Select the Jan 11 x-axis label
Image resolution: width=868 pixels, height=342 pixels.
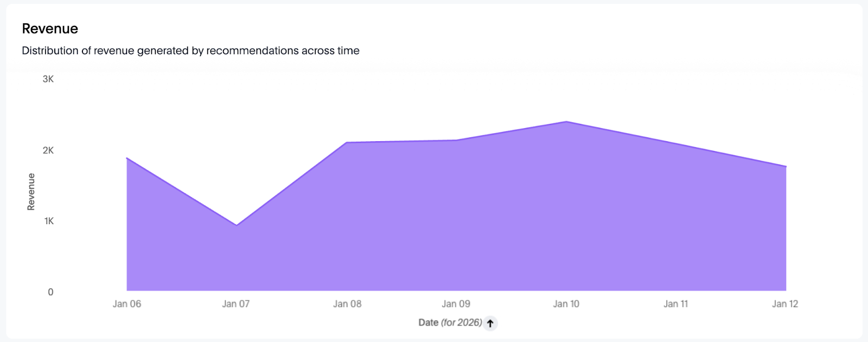click(x=675, y=304)
